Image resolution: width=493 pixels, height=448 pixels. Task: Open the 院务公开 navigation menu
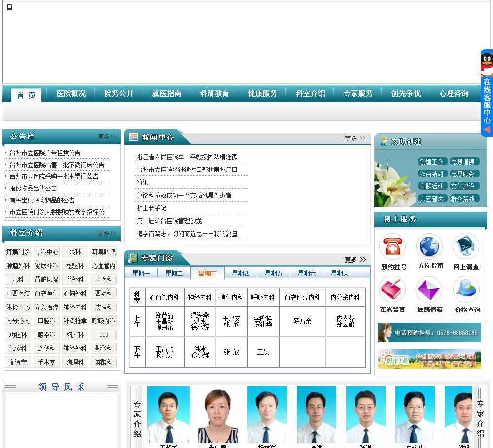(119, 93)
